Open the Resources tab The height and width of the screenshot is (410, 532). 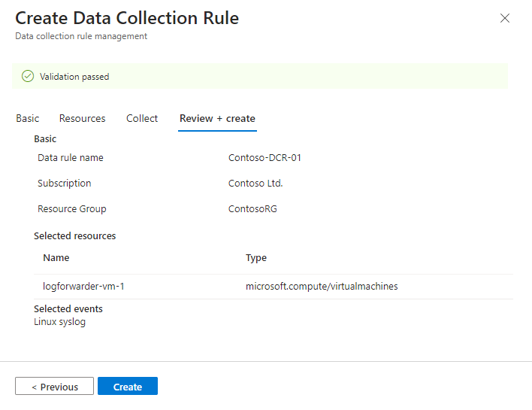point(83,118)
